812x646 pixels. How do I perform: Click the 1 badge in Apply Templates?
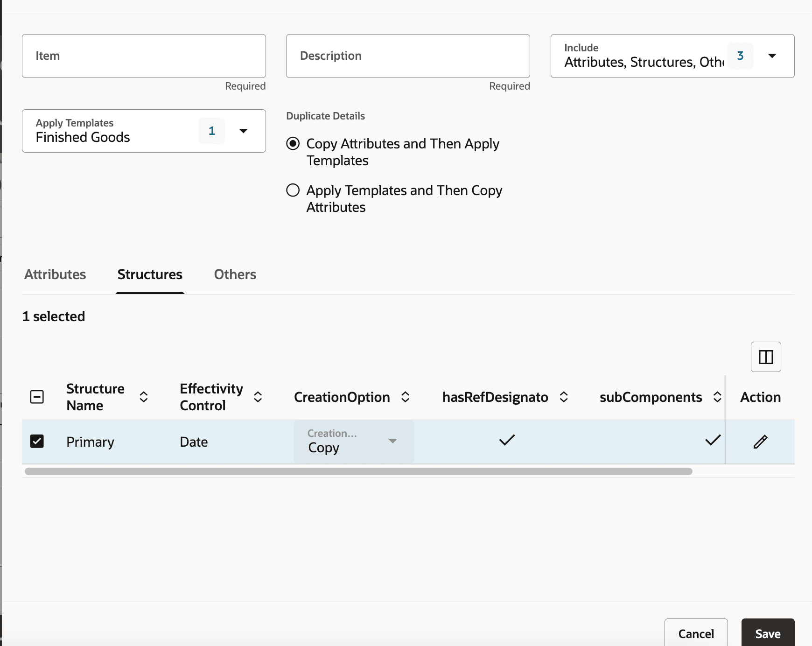point(212,131)
